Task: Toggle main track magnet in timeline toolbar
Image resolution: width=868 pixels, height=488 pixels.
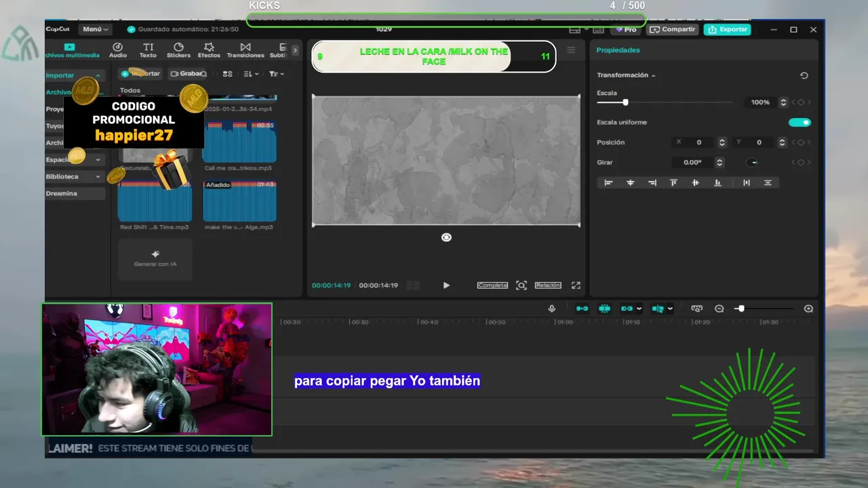Action: (x=582, y=308)
